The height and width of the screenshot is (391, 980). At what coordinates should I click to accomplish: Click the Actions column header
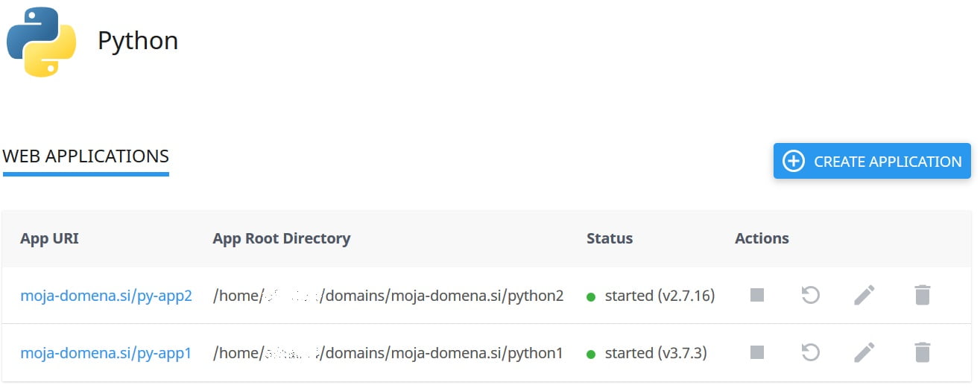tap(762, 238)
